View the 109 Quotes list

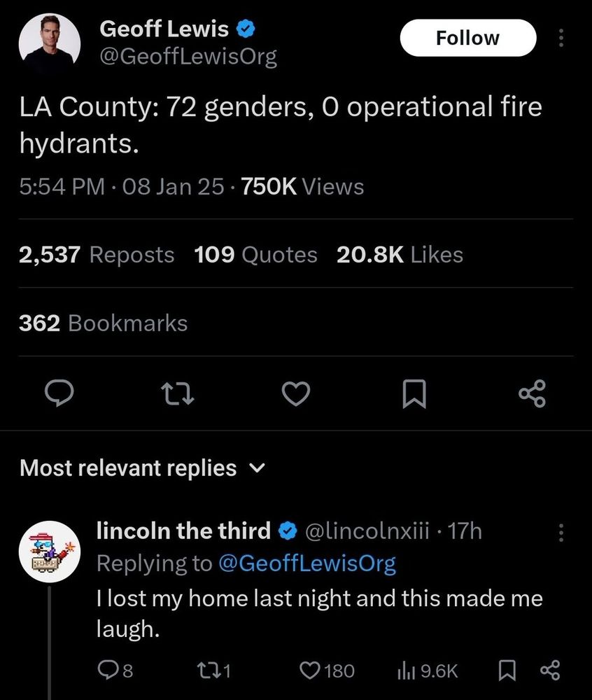(255, 255)
